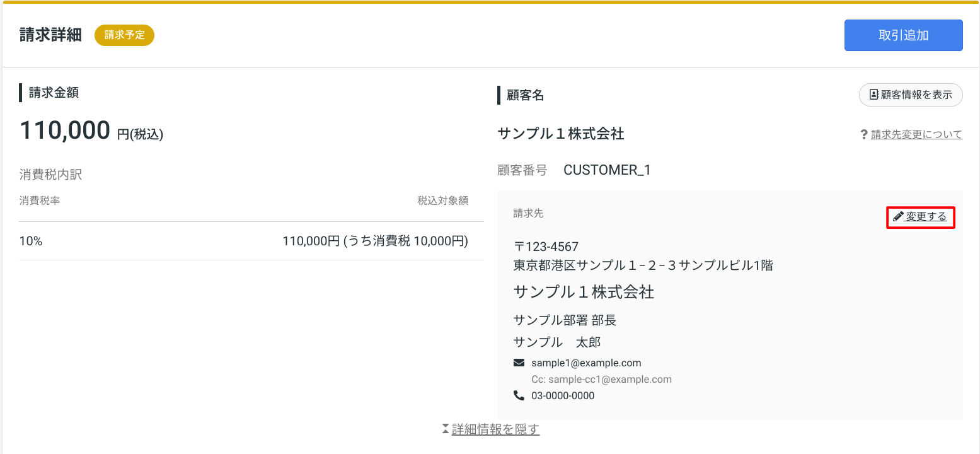Select email sample1@example.com
The width and height of the screenshot is (980, 454).
586,363
